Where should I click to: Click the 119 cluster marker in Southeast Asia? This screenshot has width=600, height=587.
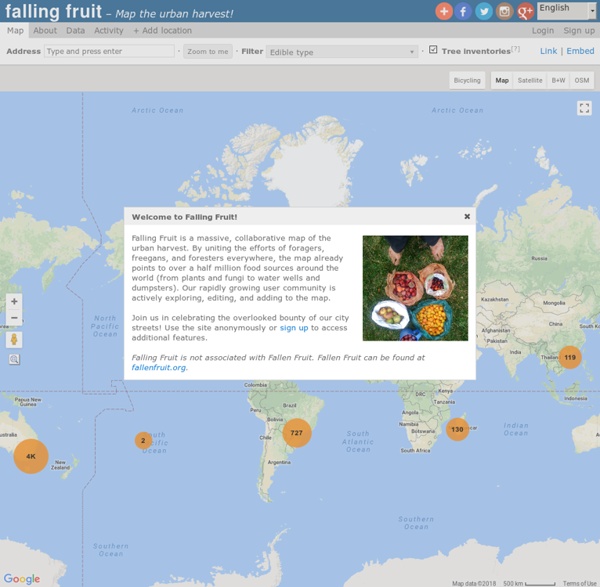coord(570,357)
